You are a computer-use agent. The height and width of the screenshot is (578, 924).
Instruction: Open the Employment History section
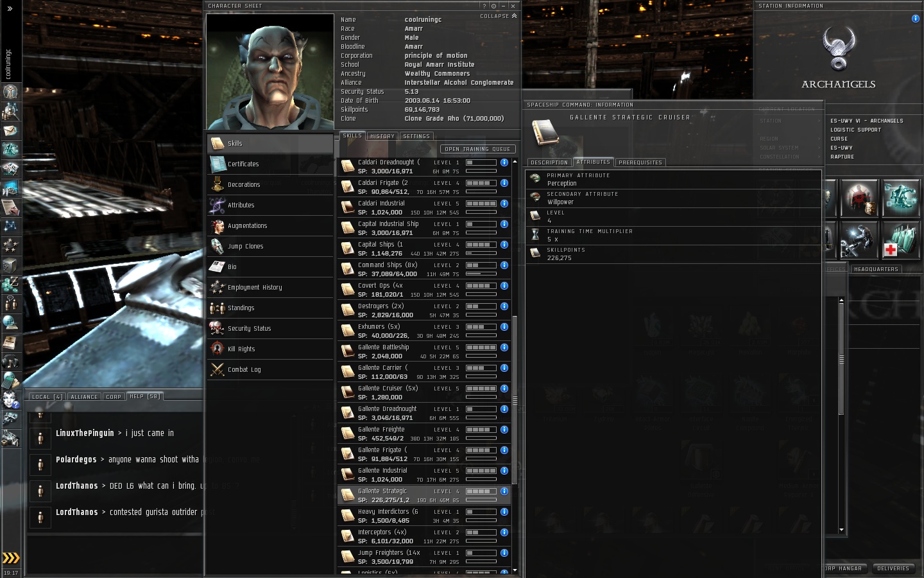click(270, 287)
